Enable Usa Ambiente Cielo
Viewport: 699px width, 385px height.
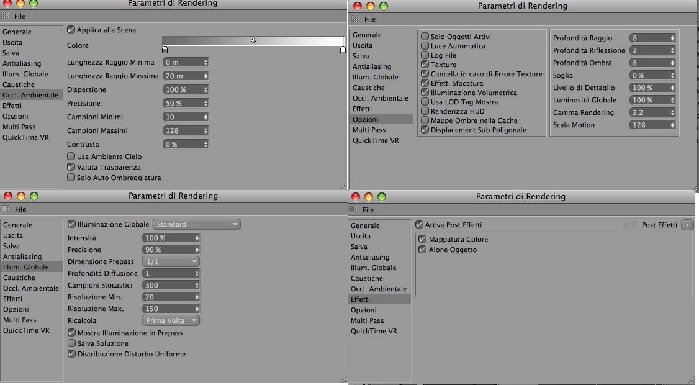tap(71, 156)
